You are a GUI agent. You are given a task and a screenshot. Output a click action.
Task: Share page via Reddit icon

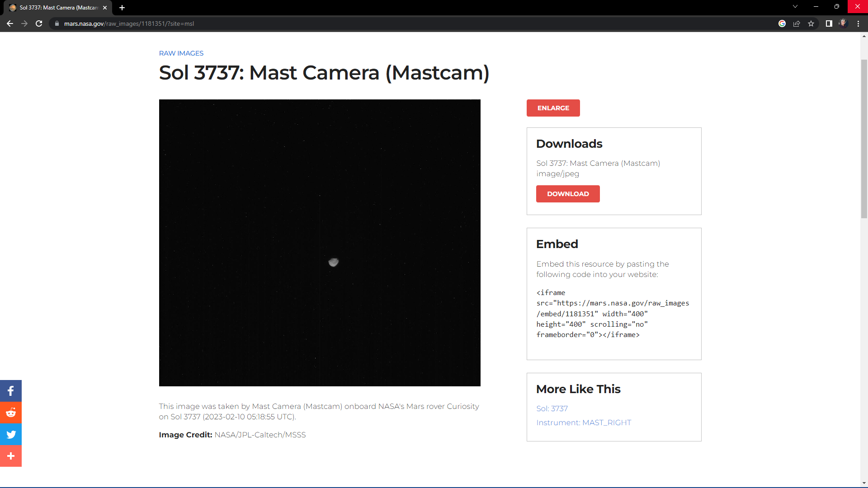(11, 413)
